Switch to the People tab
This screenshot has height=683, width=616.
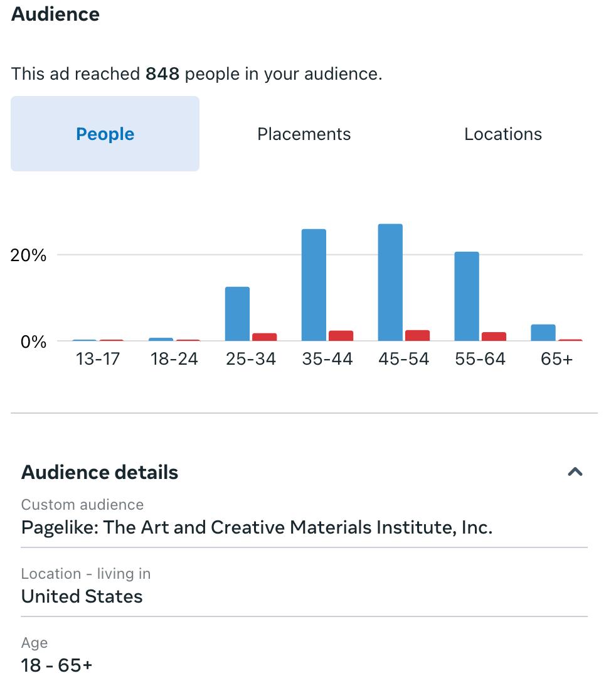pyautogui.click(x=105, y=134)
